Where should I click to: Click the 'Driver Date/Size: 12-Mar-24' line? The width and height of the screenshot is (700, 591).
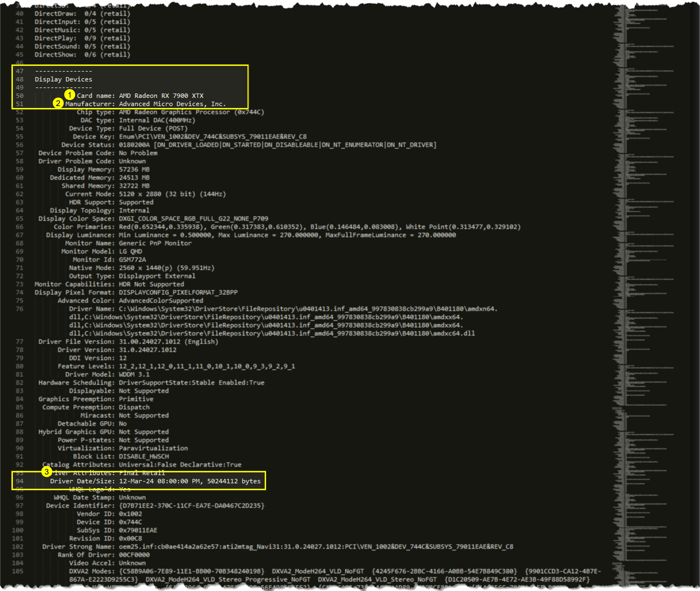click(x=155, y=481)
